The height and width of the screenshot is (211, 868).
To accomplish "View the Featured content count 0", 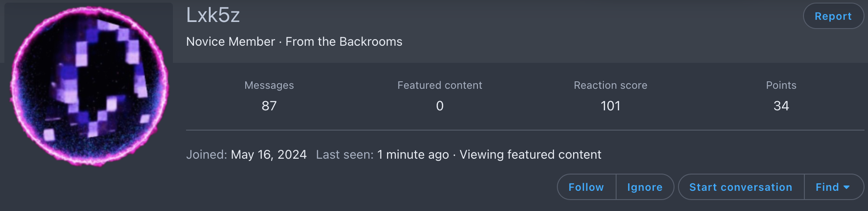I will [440, 106].
